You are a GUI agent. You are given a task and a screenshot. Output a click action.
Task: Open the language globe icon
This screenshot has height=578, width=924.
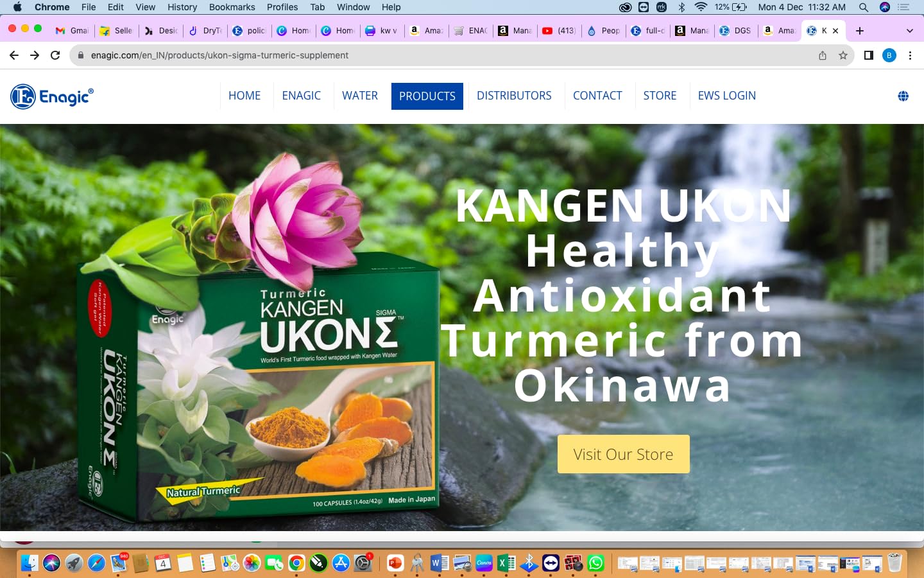coord(903,96)
